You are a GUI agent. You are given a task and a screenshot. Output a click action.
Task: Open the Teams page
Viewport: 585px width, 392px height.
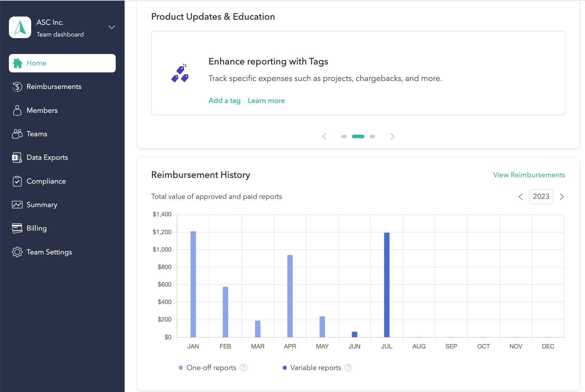pos(37,134)
